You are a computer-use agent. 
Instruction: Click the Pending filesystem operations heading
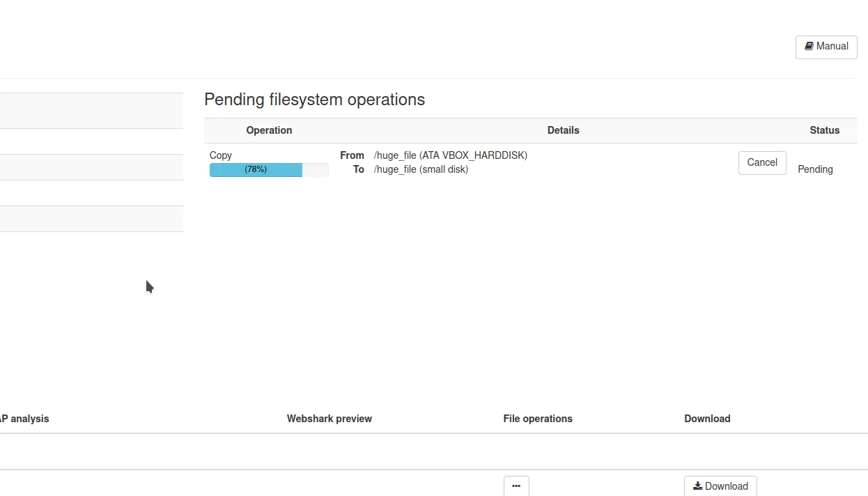pyautogui.click(x=314, y=100)
